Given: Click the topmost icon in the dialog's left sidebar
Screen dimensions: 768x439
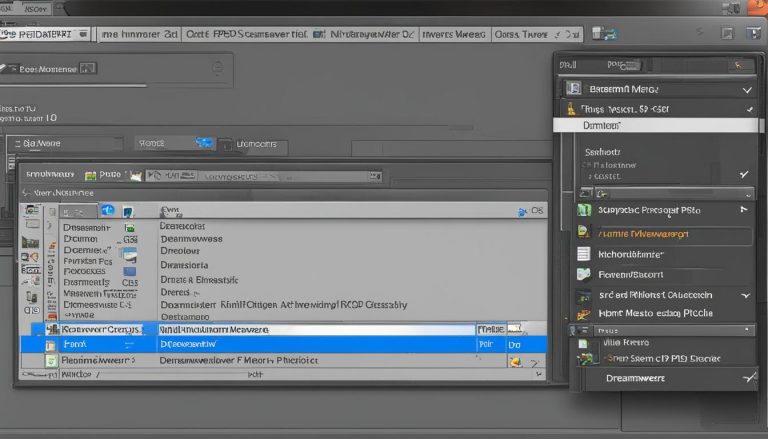Looking at the screenshot, I should click(x=32, y=210).
